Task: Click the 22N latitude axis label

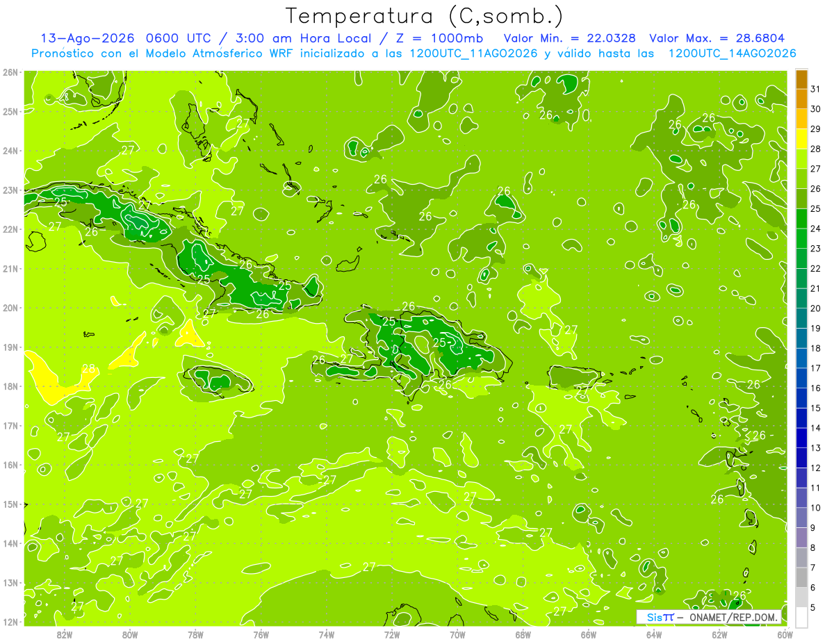Action: [10, 229]
